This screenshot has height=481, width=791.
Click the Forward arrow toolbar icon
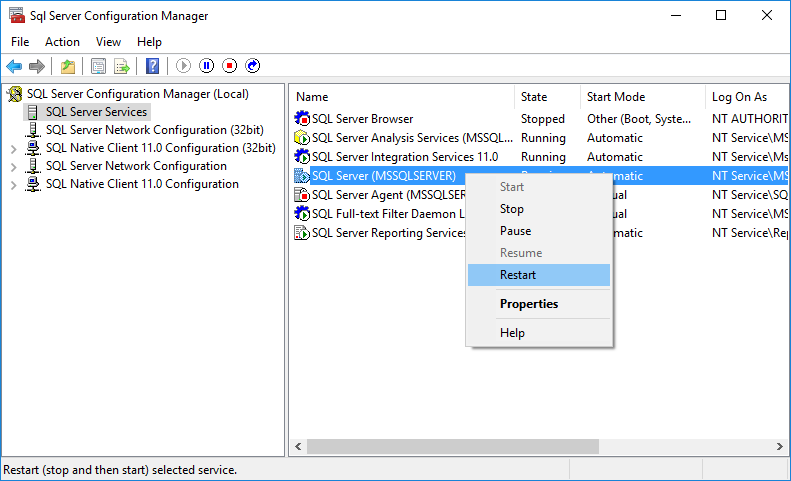(x=37, y=66)
